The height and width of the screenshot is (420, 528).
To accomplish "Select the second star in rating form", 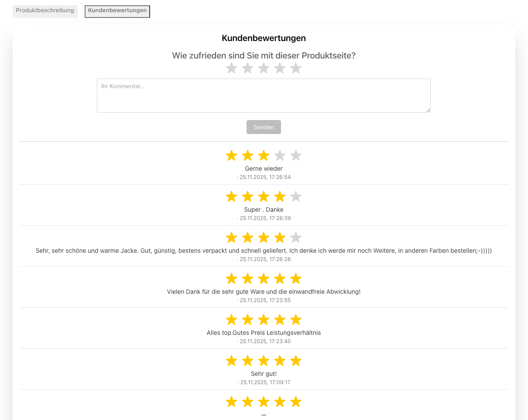I will click(x=247, y=68).
